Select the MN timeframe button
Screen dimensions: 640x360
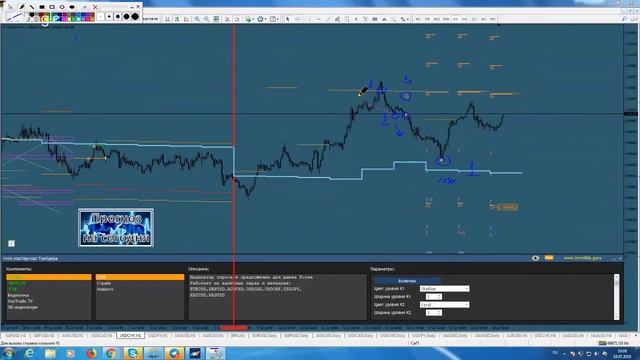coord(493,19)
